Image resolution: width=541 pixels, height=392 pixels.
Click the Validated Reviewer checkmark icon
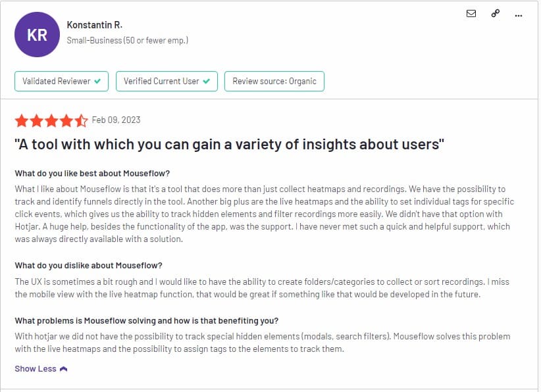tap(97, 82)
